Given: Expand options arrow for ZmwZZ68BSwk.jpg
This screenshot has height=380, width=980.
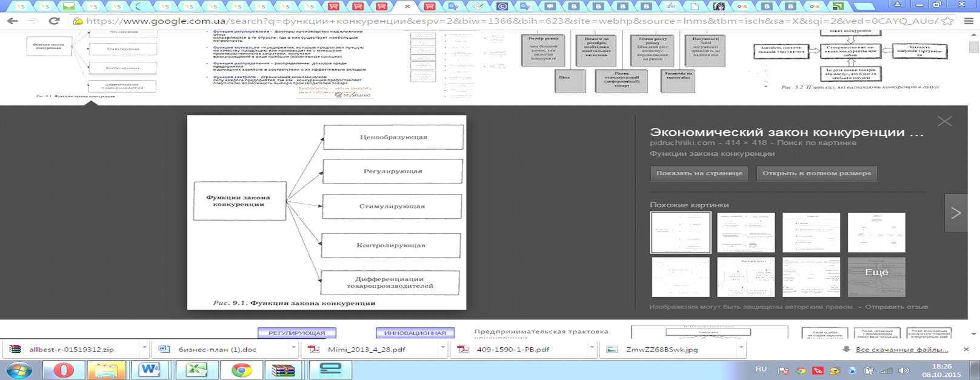Looking at the screenshot, I should pyautogui.click(x=741, y=349).
